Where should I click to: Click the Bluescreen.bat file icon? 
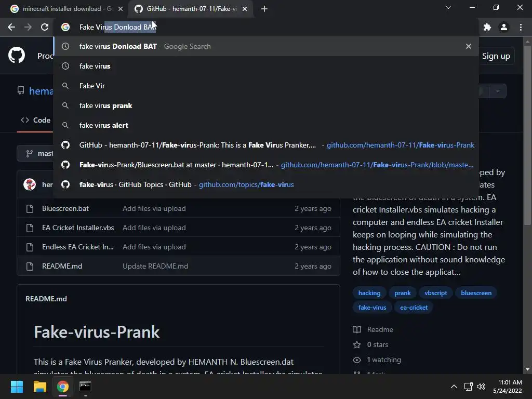[30, 209]
